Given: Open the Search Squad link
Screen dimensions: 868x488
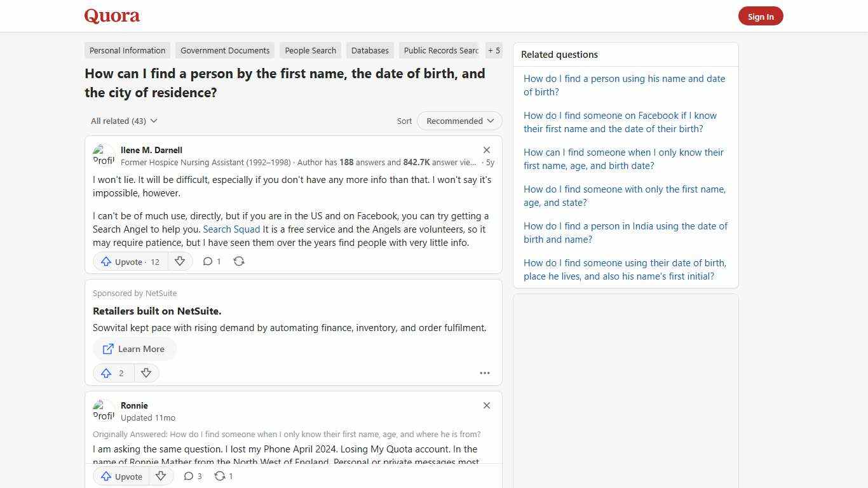Looking at the screenshot, I should coord(231,229).
